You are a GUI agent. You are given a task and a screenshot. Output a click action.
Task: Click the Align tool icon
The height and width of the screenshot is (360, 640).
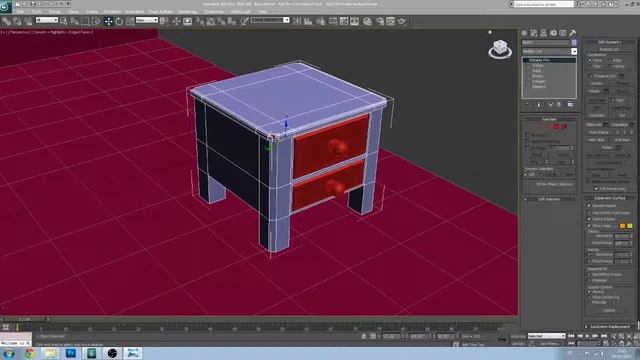[308, 21]
